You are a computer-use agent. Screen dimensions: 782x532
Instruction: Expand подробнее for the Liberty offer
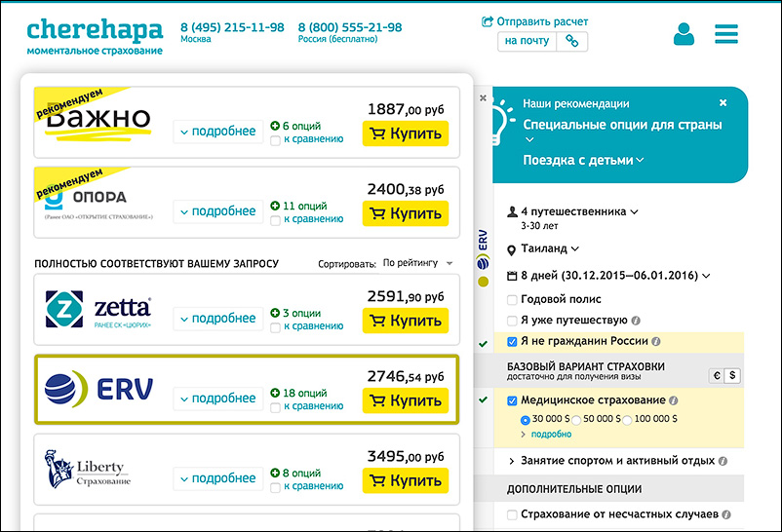tap(218, 478)
